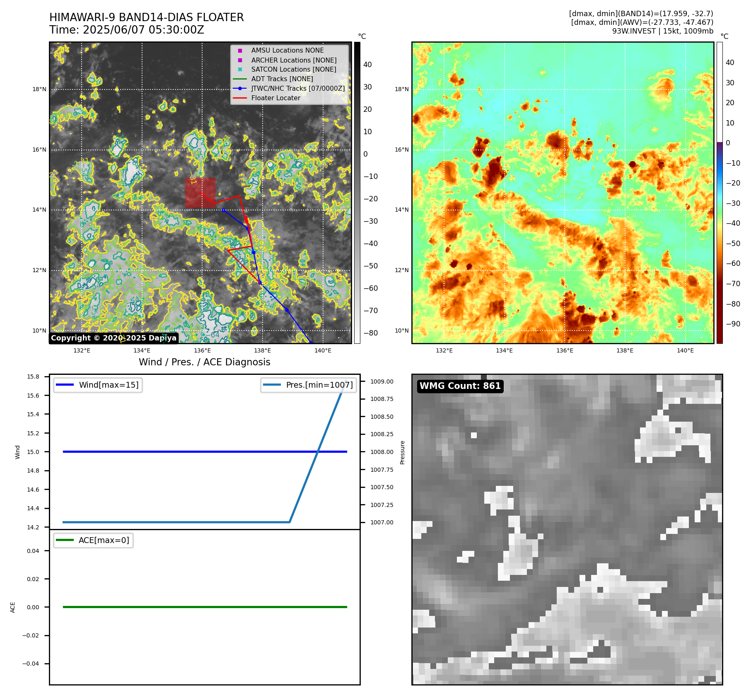
Task: Click the green ADT Tracks legend line
Action: (240, 79)
